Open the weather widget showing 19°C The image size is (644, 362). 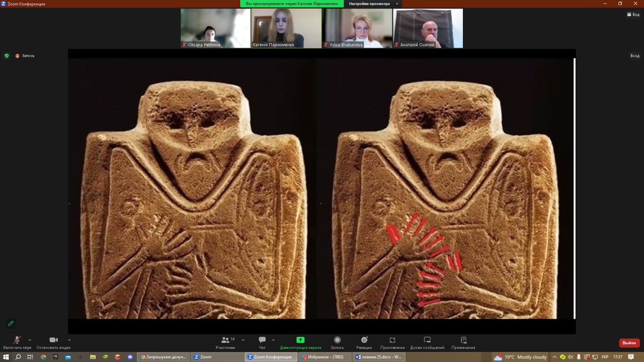tap(521, 357)
